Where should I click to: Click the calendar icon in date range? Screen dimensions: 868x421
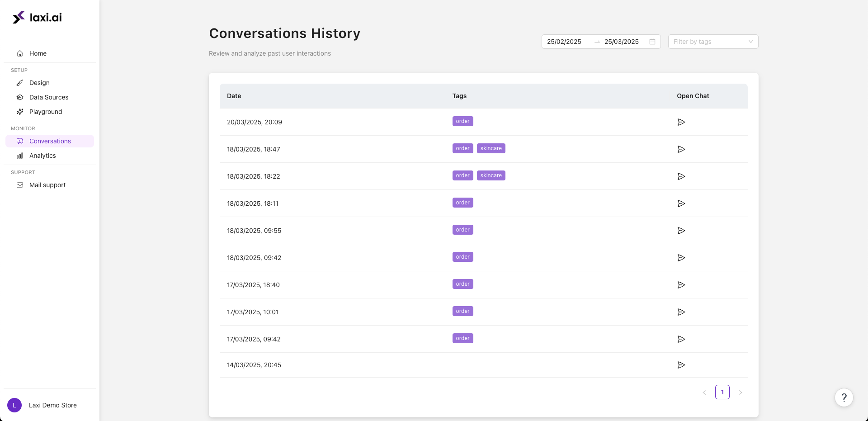[x=652, y=42]
